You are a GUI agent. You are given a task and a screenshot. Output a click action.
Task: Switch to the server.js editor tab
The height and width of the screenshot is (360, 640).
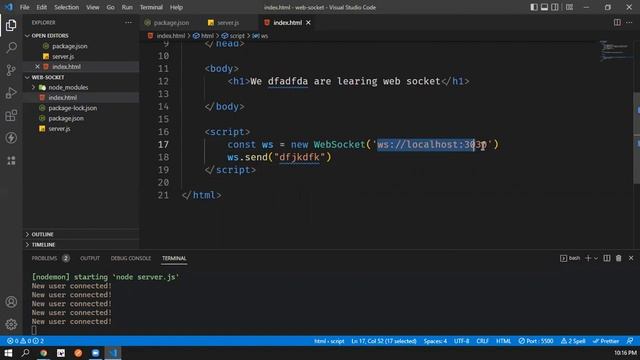point(227,22)
